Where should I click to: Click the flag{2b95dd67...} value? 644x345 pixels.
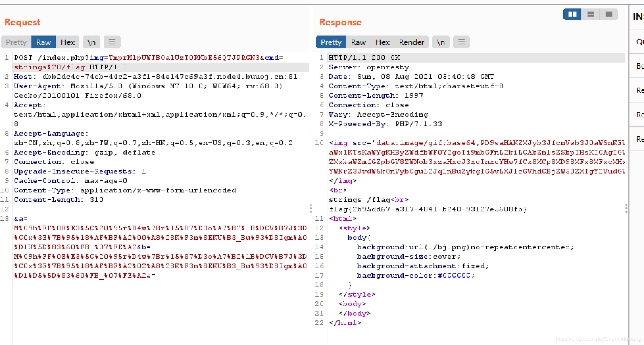pos(428,209)
